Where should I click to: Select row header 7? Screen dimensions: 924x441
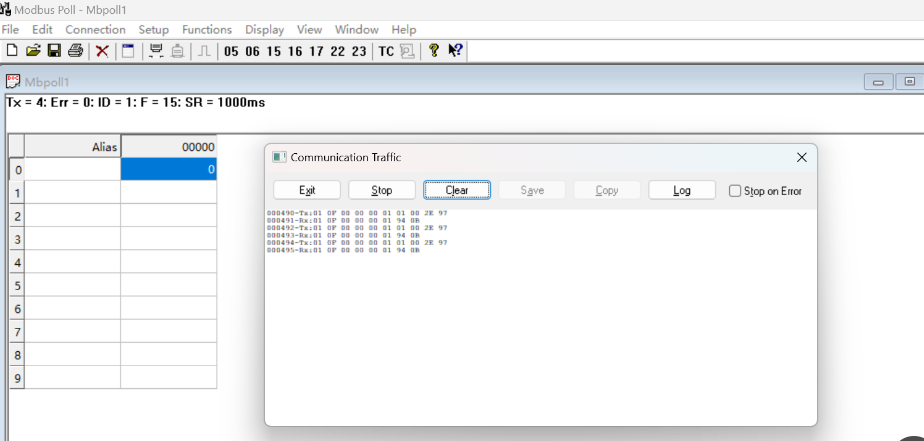(17, 331)
